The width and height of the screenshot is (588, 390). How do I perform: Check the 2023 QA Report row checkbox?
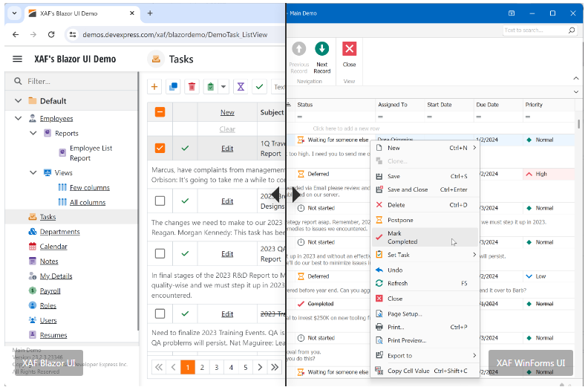point(160,253)
